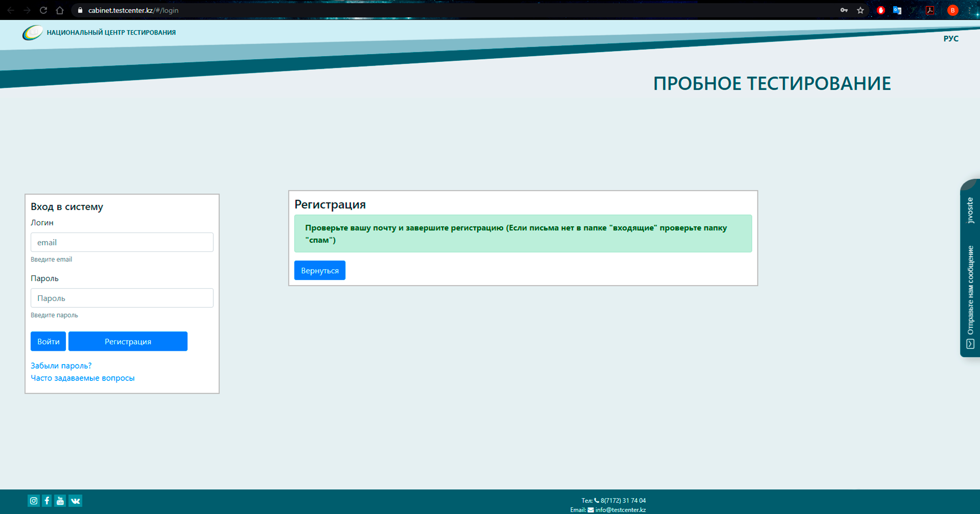Viewport: 980px width, 514px height.
Task: Focus the Пароль password input field
Action: (122, 298)
